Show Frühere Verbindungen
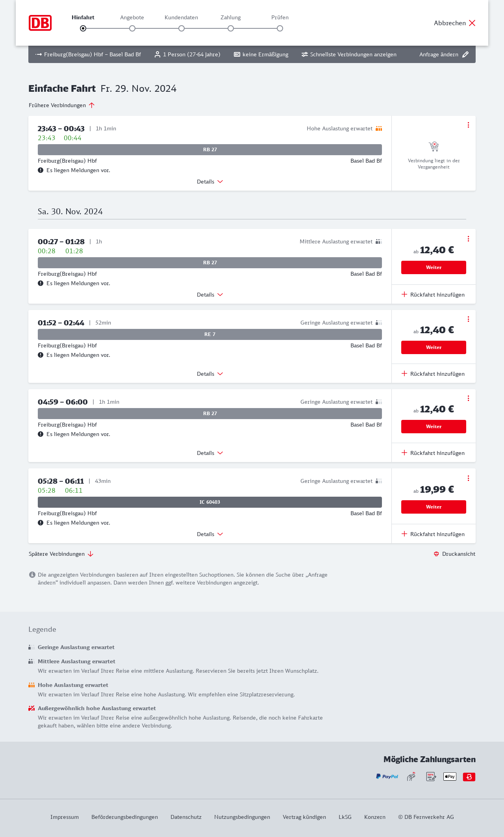The image size is (504, 837). coord(61,105)
